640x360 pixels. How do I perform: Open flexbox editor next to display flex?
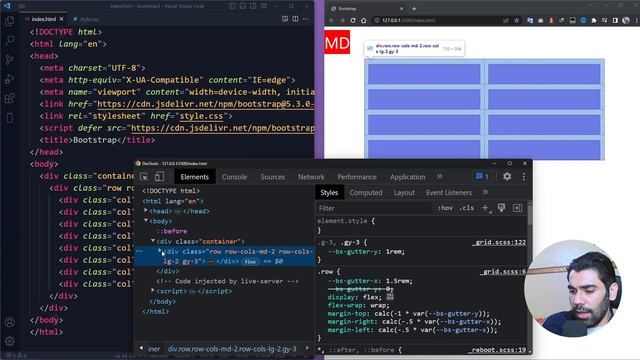(x=390, y=297)
